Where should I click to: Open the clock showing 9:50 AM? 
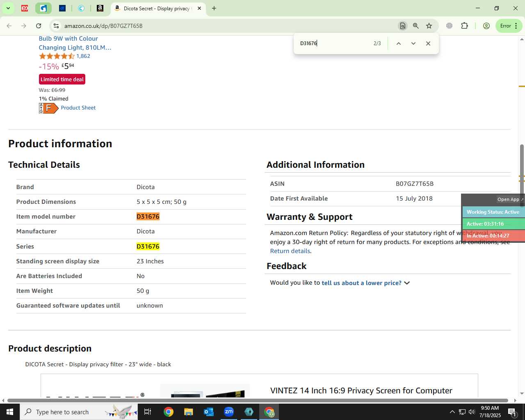[x=490, y=412]
